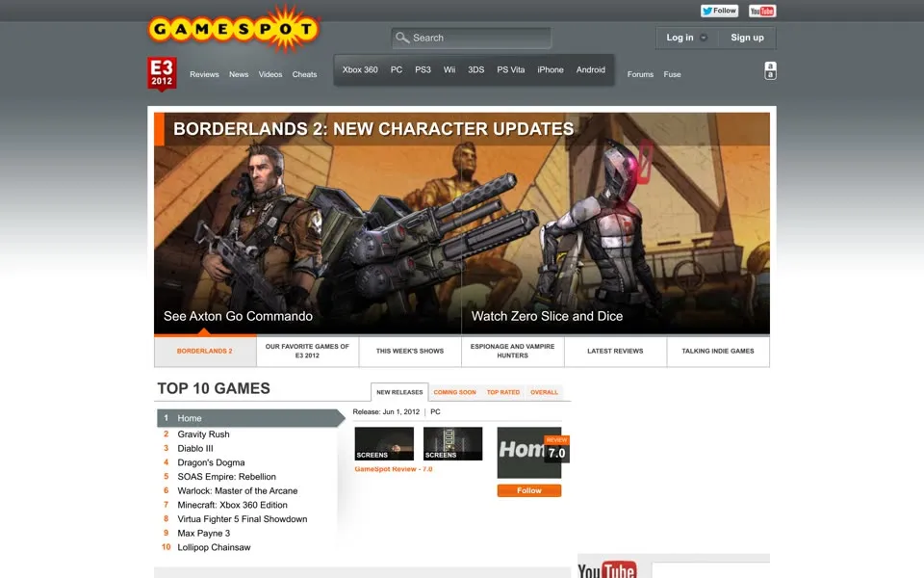Click the large YouTube logo at bottom
Image resolution: width=924 pixels, height=578 pixels.
(x=607, y=569)
